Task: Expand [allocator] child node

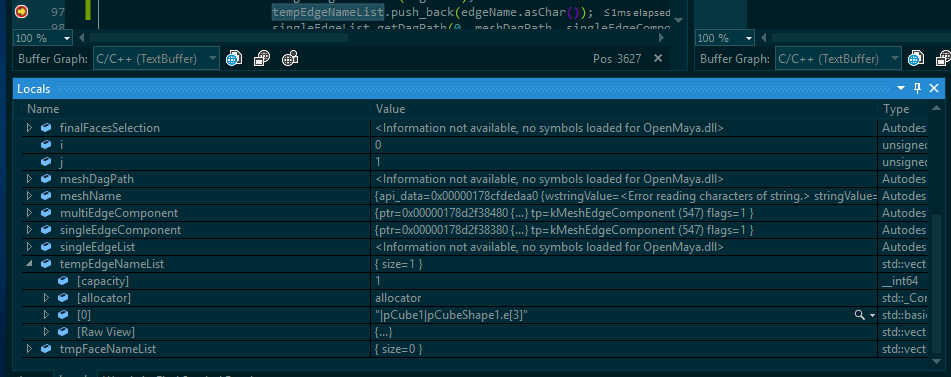Action: tap(46, 298)
